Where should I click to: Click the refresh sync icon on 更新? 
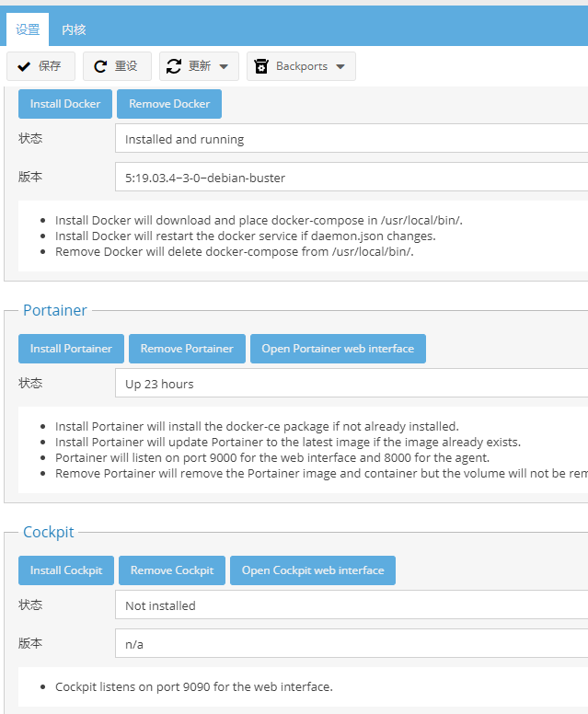click(174, 66)
